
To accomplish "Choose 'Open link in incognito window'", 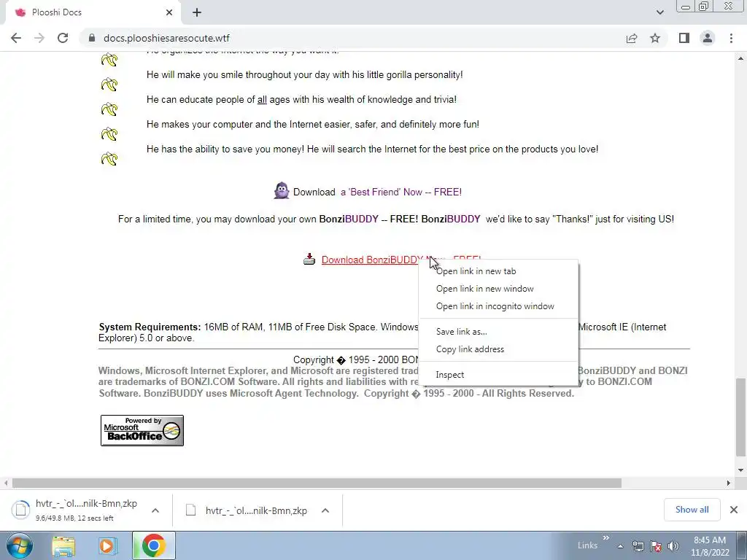I will coord(498,306).
